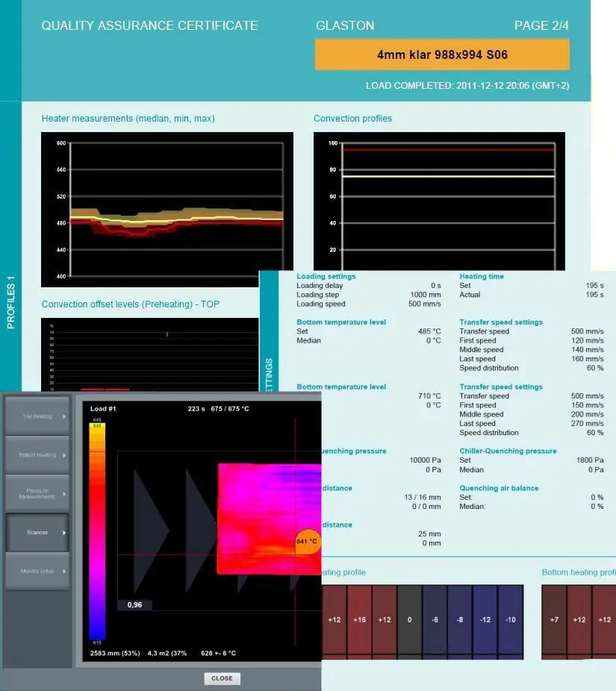
Task: Click the 0,96 emissivity value field
Action: [x=135, y=604]
